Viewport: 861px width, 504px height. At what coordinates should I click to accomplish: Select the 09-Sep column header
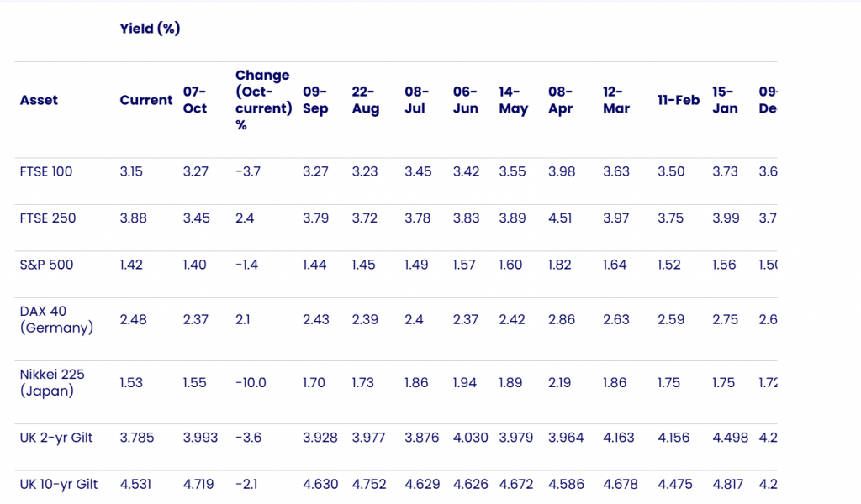[315, 100]
